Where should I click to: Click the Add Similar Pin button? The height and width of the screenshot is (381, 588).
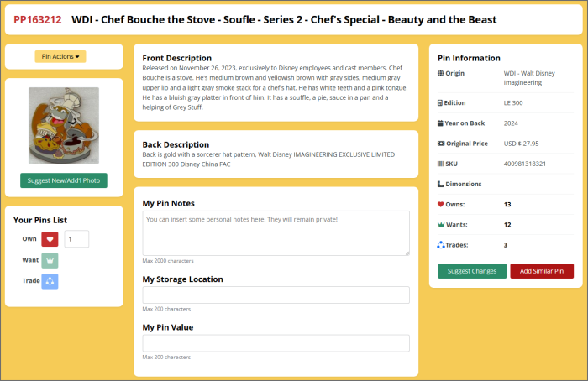pos(542,271)
